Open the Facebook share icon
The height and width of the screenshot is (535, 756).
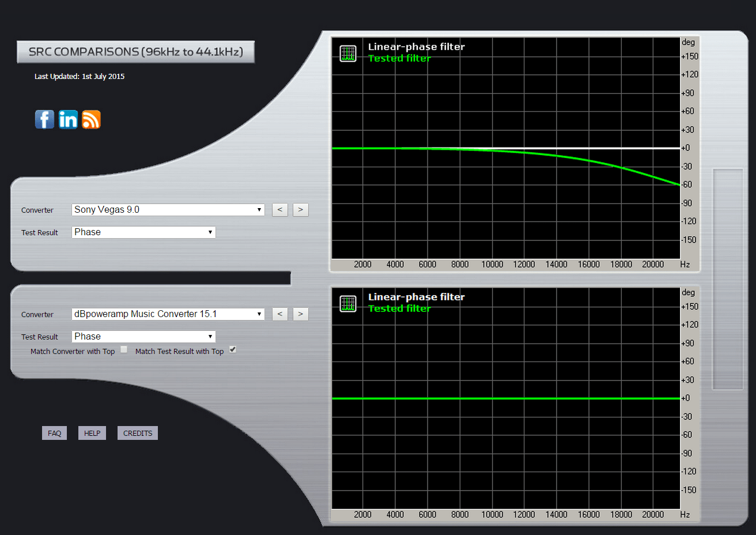(44, 119)
